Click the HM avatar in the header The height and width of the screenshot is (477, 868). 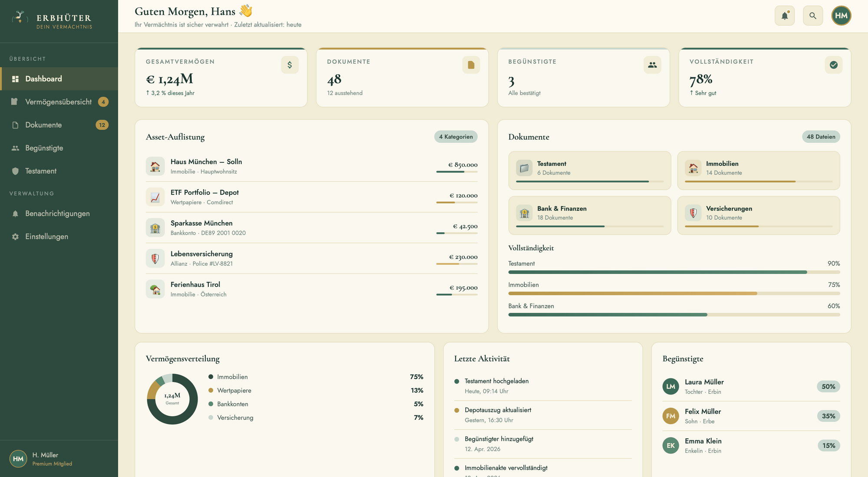click(841, 16)
